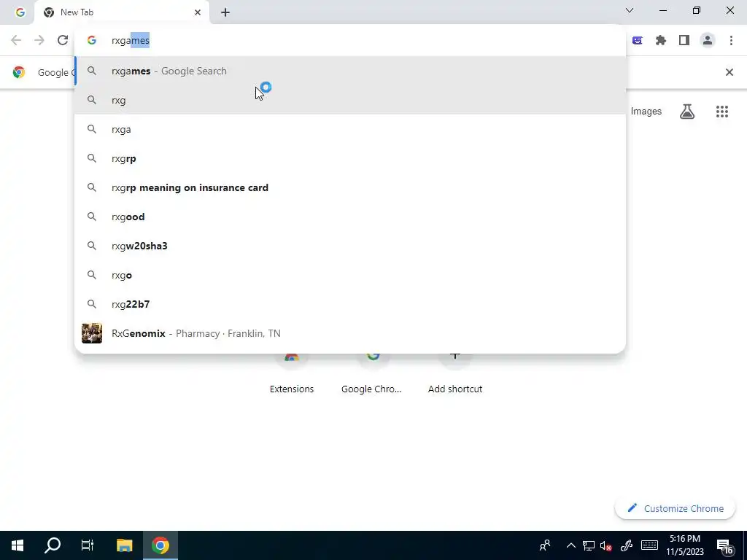Open File Explorer from taskbar
The width and height of the screenshot is (747, 560).
pos(124,545)
